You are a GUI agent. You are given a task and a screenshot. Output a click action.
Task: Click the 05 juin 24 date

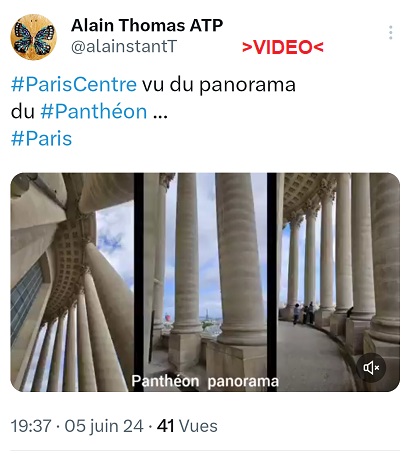pos(104,426)
